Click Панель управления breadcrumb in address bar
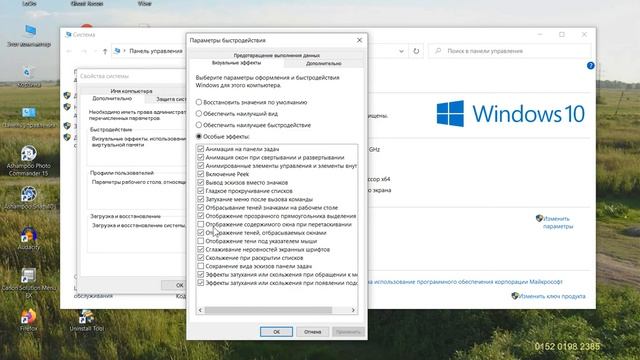Screen dimensions: 640x360 156,51
